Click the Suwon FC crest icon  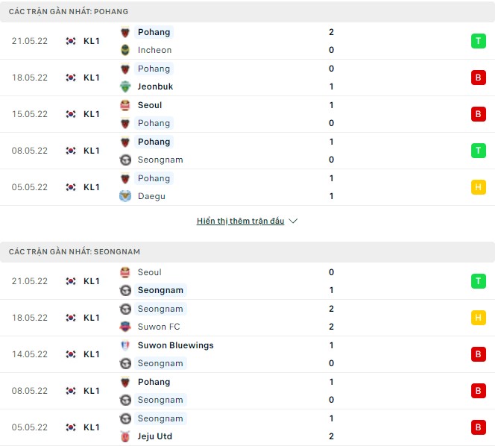tap(125, 327)
